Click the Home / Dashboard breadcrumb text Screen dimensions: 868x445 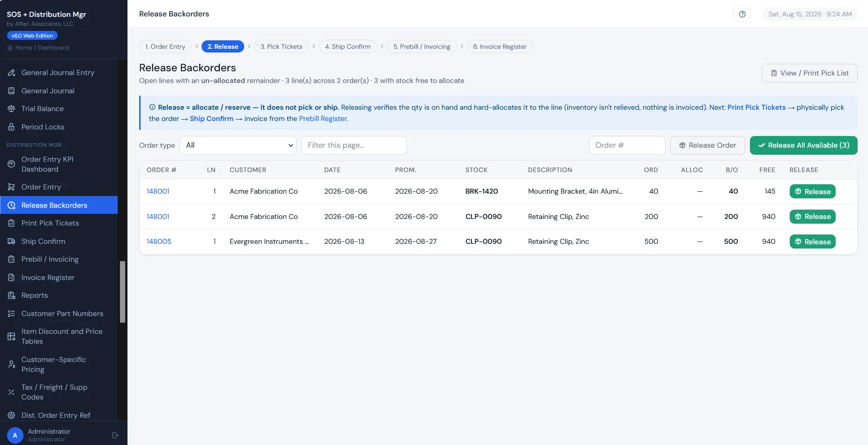[42, 48]
